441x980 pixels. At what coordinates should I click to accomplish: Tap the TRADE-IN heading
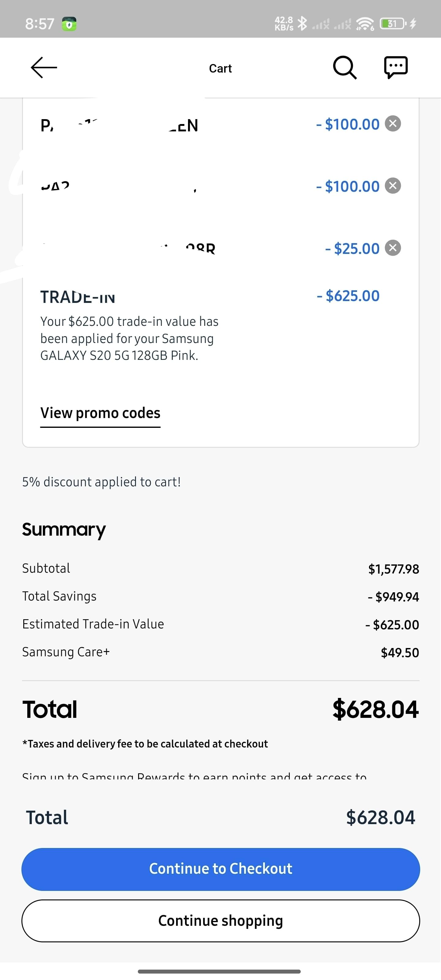click(77, 297)
